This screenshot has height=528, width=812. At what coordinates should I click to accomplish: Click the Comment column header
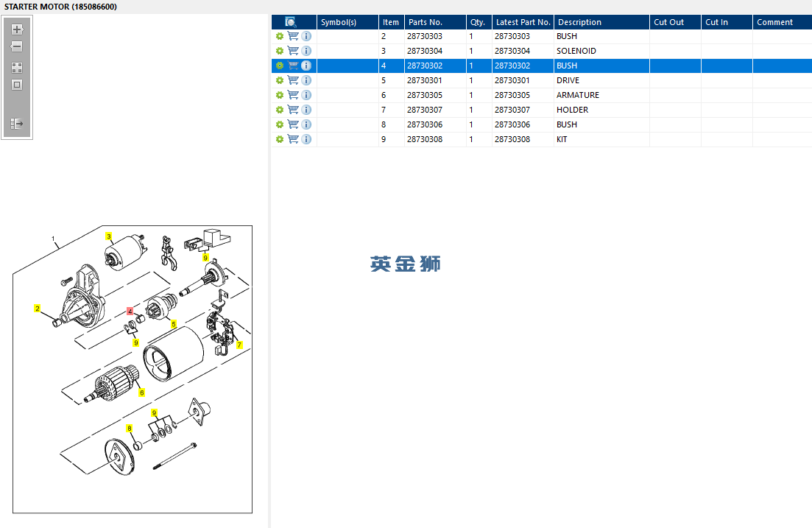(783, 22)
